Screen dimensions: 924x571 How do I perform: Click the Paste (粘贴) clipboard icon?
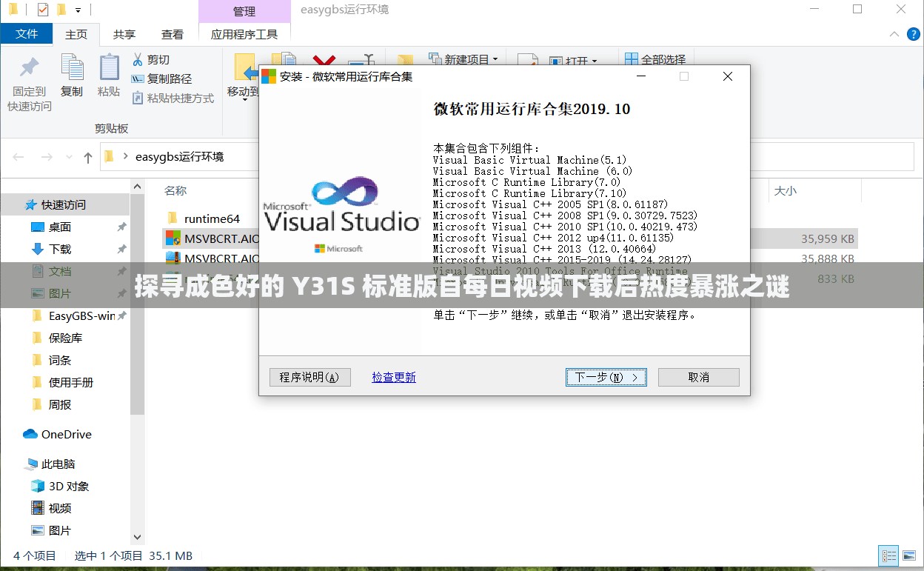[x=109, y=67]
